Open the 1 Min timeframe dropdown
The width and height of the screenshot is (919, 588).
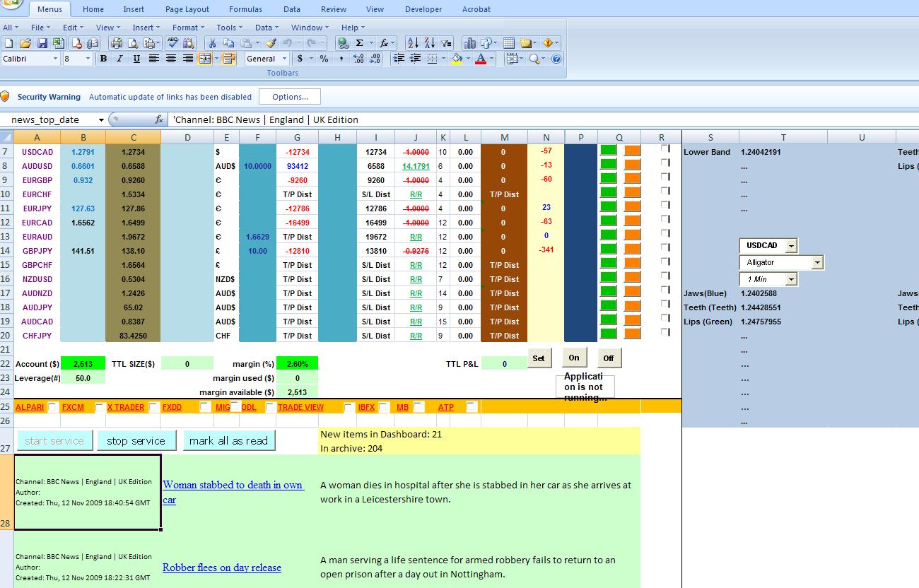[x=792, y=278]
